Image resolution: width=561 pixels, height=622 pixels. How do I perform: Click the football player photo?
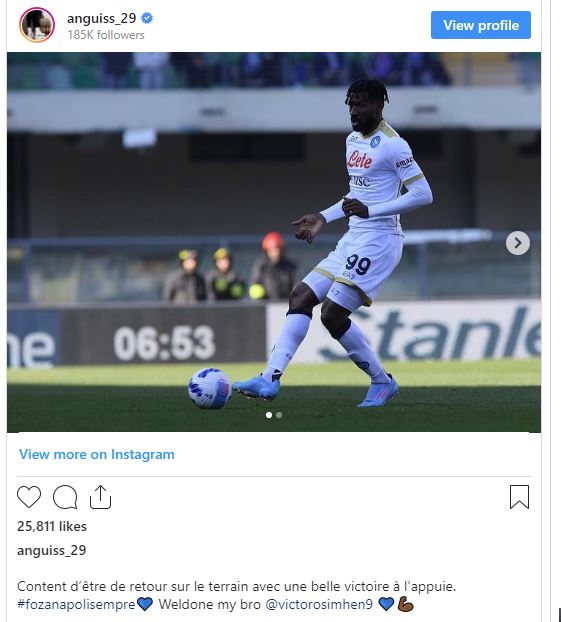coord(274,242)
